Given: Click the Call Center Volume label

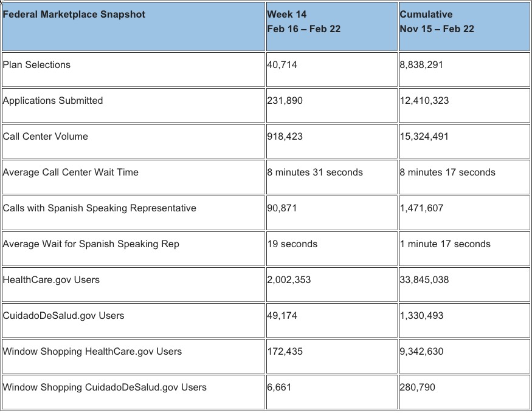Looking at the screenshot, I should [46, 137].
